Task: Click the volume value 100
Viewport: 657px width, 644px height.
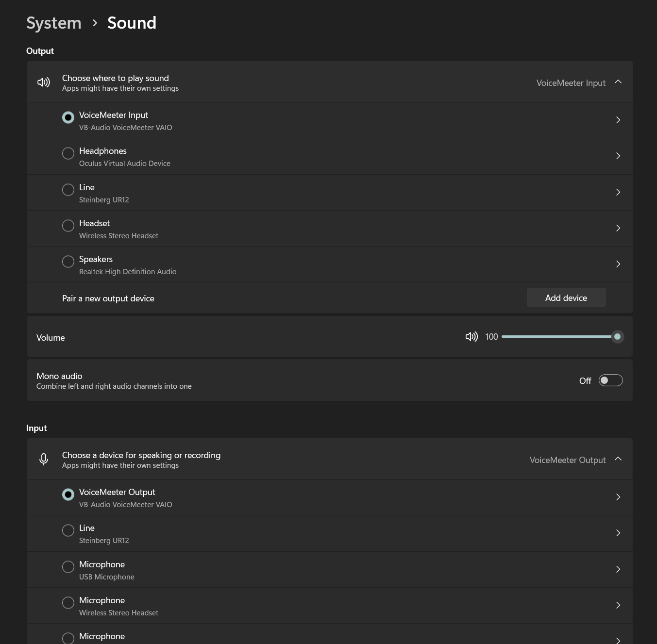Action: coord(491,337)
